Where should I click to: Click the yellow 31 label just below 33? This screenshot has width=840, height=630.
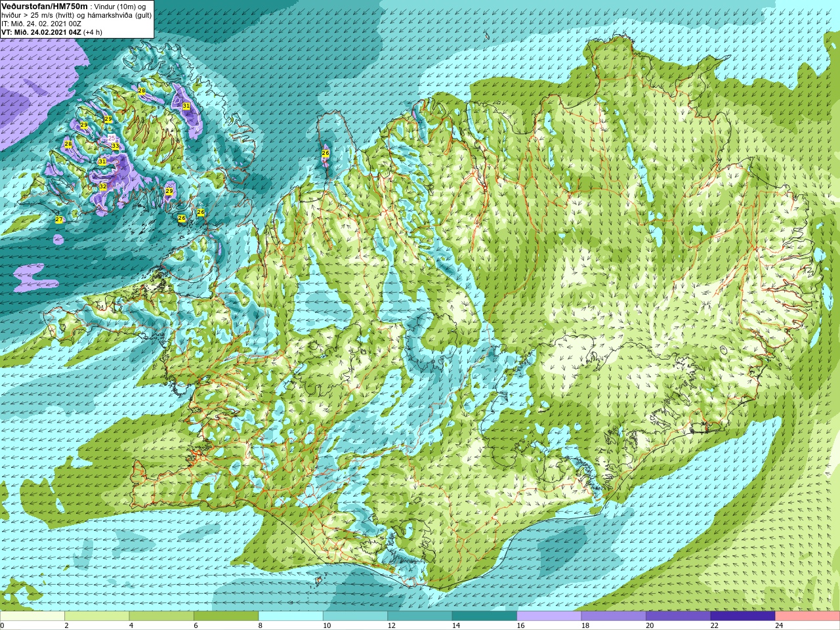tap(102, 161)
